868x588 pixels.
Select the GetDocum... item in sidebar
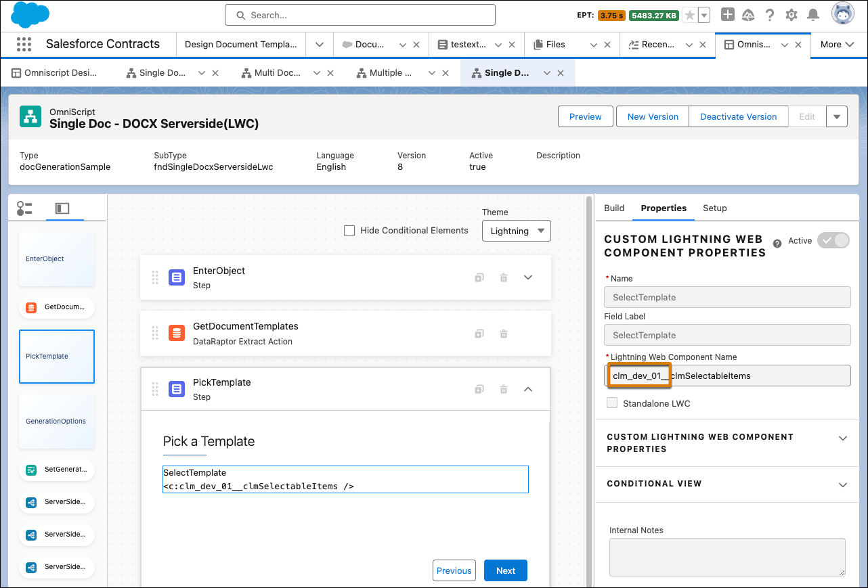tap(57, 307)
